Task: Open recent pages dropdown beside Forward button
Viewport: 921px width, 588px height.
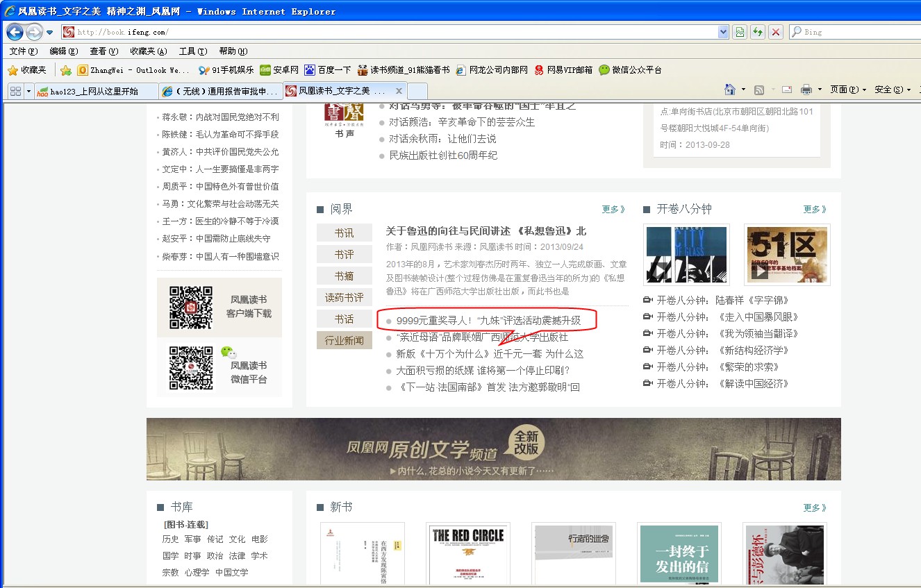Action: click(x=50, y=33)
